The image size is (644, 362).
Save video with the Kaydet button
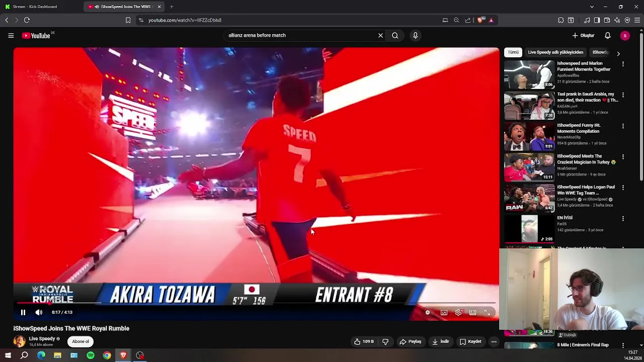point(470,341)
